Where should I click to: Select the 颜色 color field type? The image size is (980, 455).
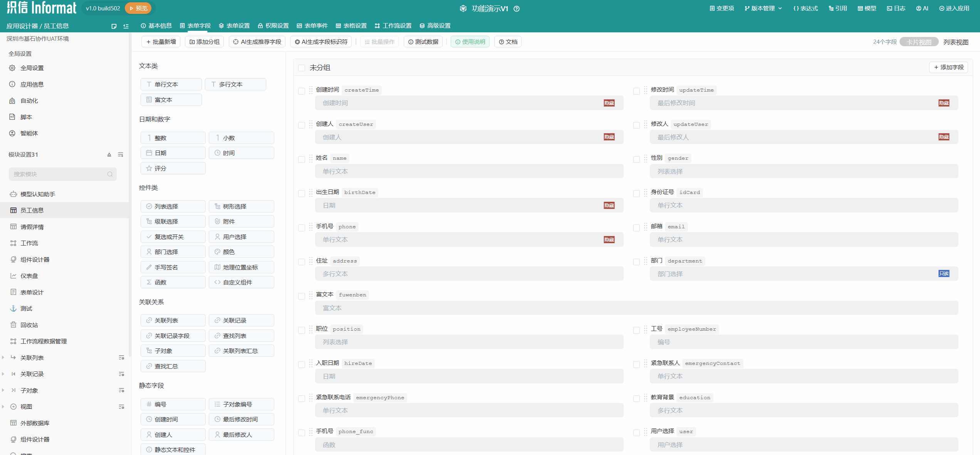click(x=241, y=252)
